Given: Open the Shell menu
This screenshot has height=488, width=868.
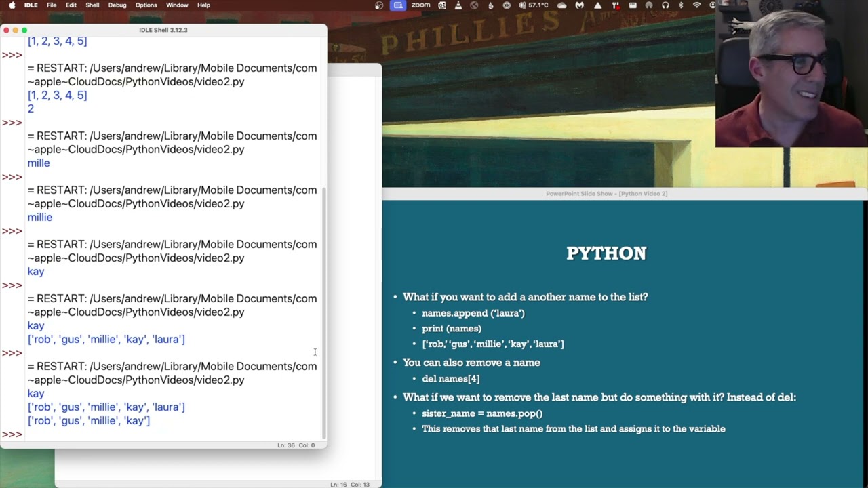Looking at the screenshot, I should [x=92, y=5].
